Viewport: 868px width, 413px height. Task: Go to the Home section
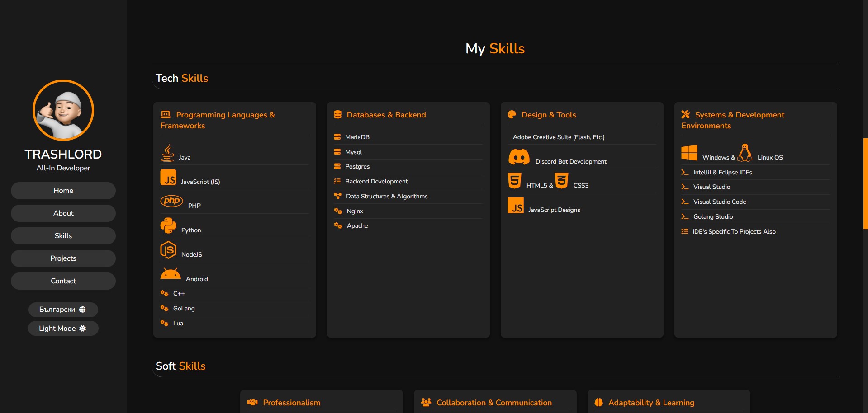pos(63,191)
